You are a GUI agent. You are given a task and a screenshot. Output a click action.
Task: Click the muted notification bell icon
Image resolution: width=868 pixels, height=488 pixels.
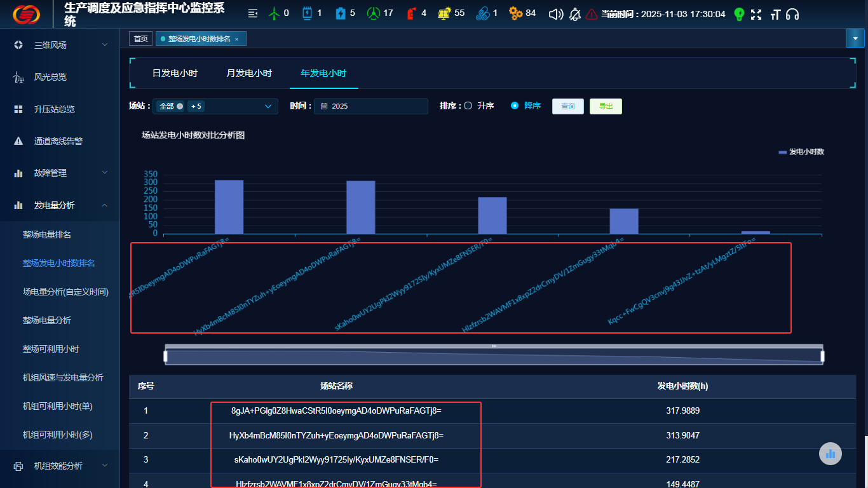click(x=575, y=14)
